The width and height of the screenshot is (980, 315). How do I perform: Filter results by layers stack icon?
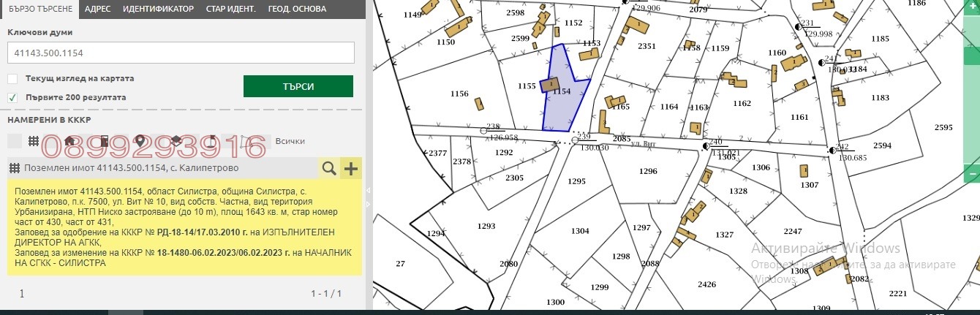click(176, 141)
